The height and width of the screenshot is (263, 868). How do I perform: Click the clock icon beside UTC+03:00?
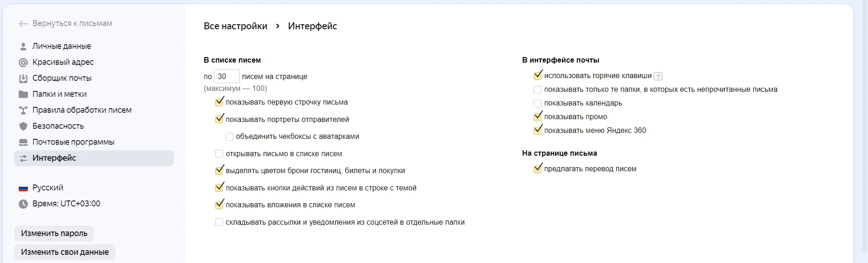(23, 204)
